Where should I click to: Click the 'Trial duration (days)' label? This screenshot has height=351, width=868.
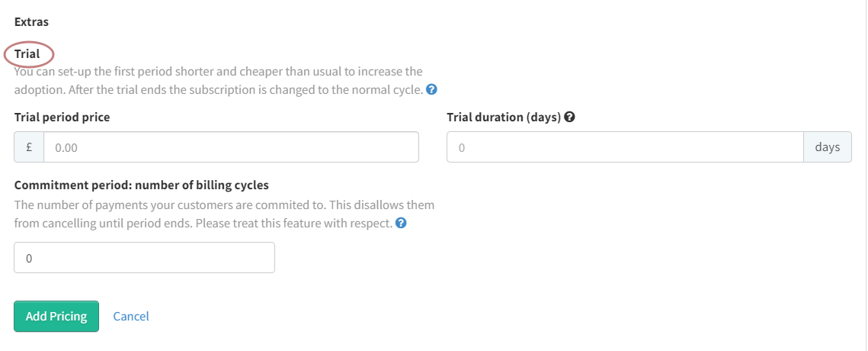click(504, 117)
